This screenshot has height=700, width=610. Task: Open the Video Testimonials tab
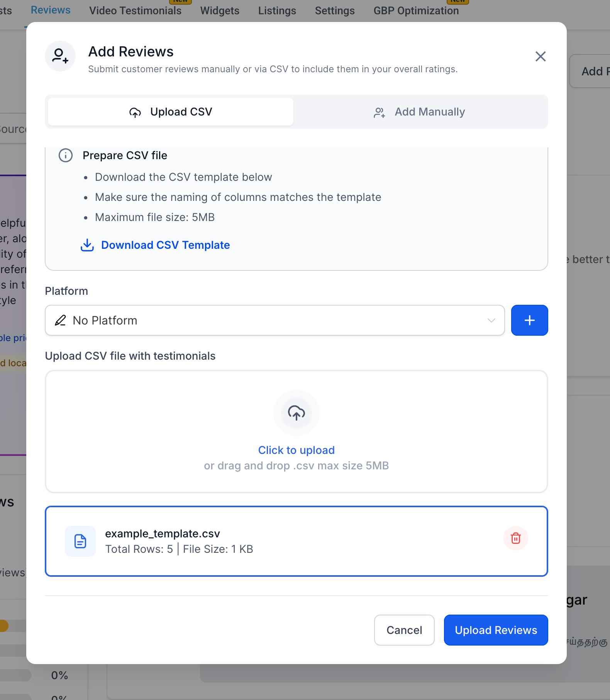click(x=135, y=10)
